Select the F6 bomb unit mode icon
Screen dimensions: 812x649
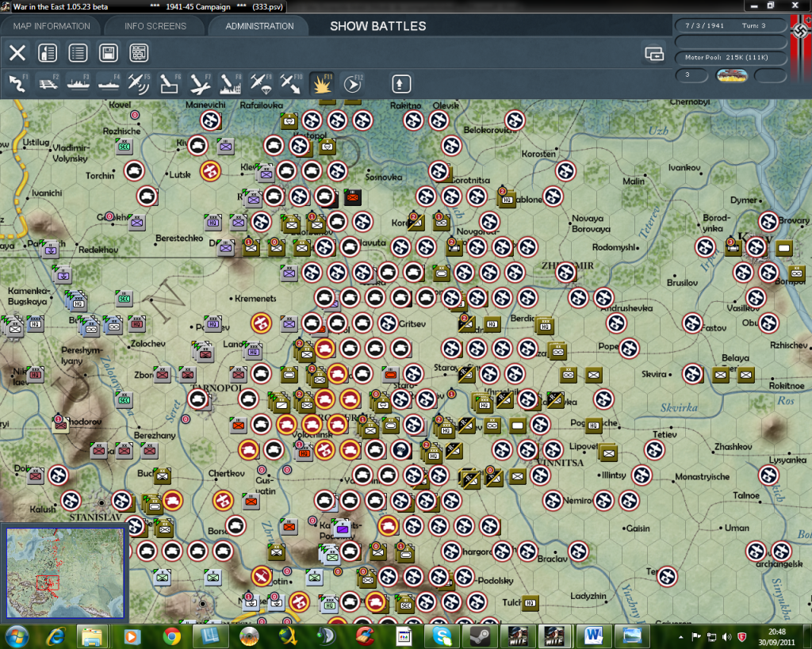[170, 84]
